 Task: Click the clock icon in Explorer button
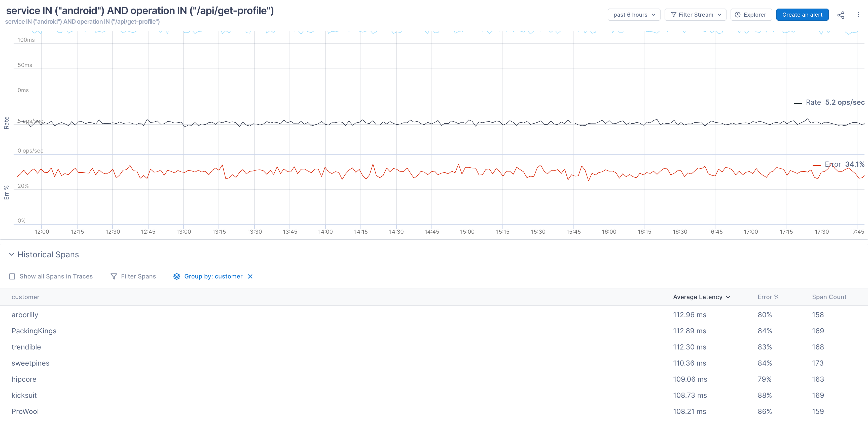click(x=738, y=15)
